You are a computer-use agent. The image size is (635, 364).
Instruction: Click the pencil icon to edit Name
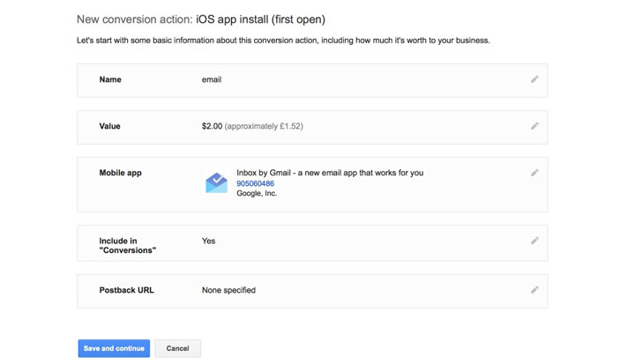[x=534, y=79]
